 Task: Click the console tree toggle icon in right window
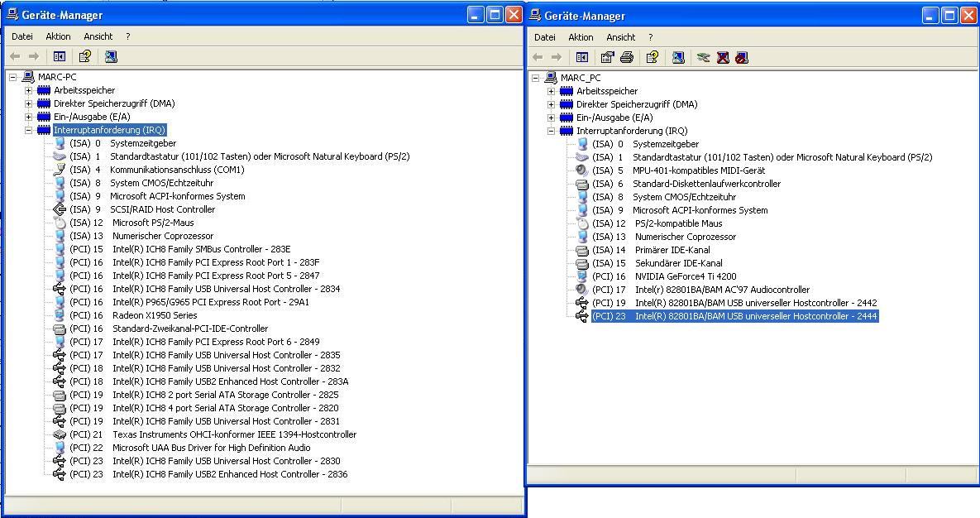[x=582, y=58]
